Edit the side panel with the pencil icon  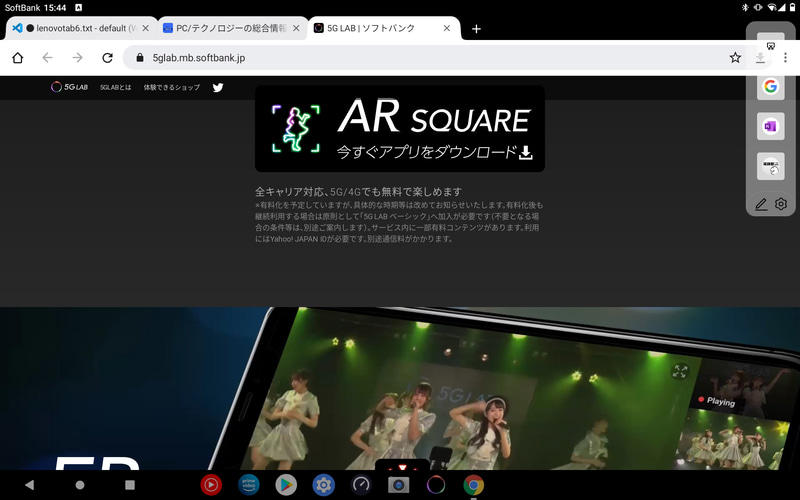pyautogui.click(x=761, y=204)
